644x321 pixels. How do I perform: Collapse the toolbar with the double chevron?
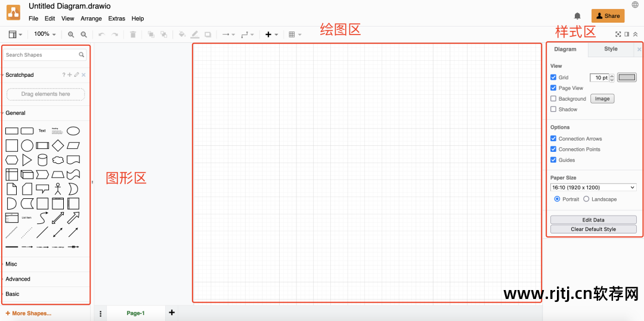pyautogui.click(x=636, y=35)
